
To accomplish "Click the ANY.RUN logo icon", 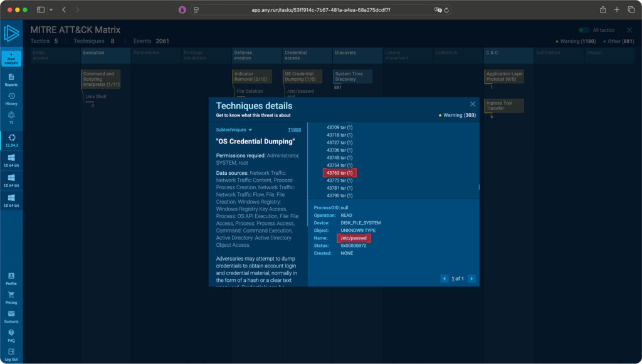I will 11,34.
